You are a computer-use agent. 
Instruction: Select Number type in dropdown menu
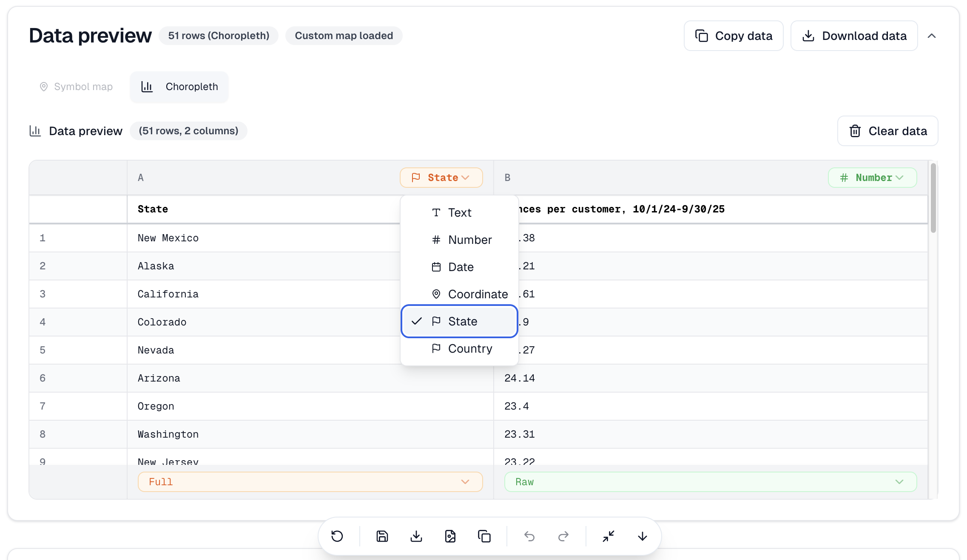pyautogui.click(x=459, y=240)
